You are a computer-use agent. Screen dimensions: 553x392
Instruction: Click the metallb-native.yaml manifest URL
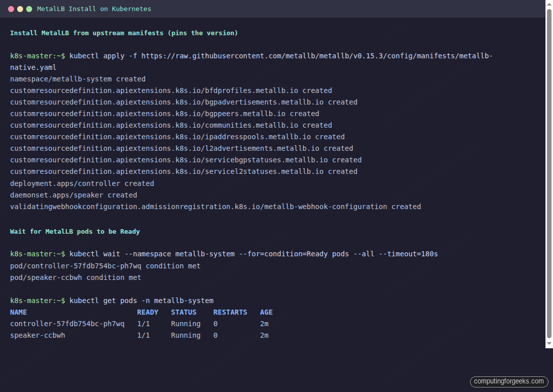(317, 56)
